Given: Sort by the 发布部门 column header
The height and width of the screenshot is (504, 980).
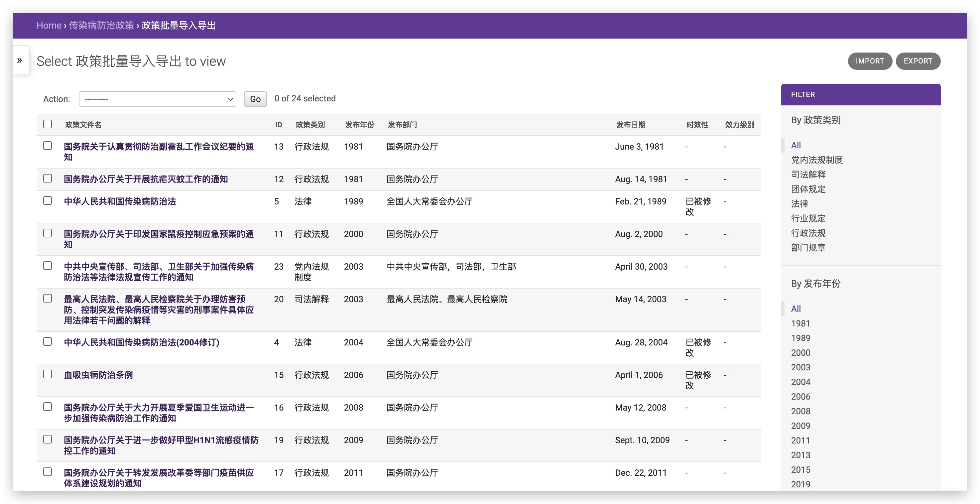Looking at the screenshot, I should pyautogui.click(x=402, y=125).
